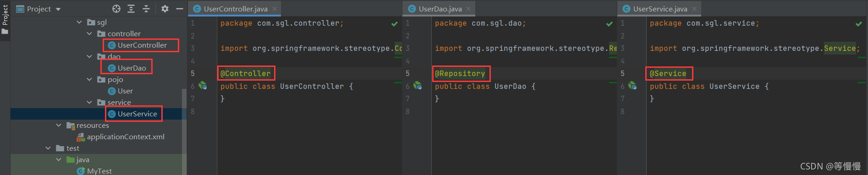
Task: Click import line in UserController editor
Action: click(311, 48)
